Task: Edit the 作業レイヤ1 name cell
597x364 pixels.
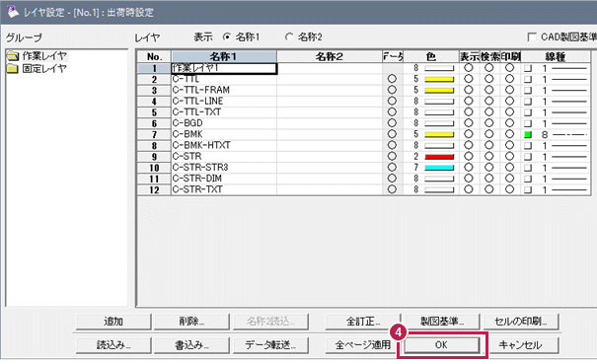Action: point(224,68)
